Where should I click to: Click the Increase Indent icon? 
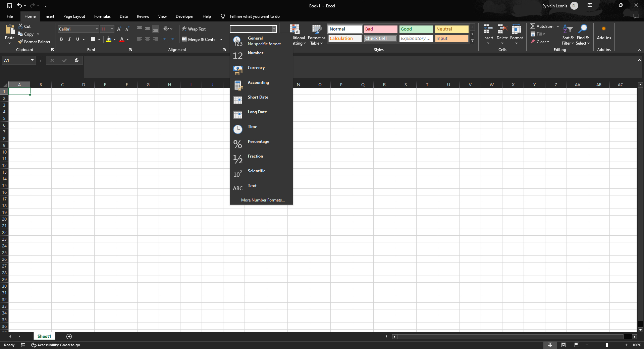click(174, 39)
